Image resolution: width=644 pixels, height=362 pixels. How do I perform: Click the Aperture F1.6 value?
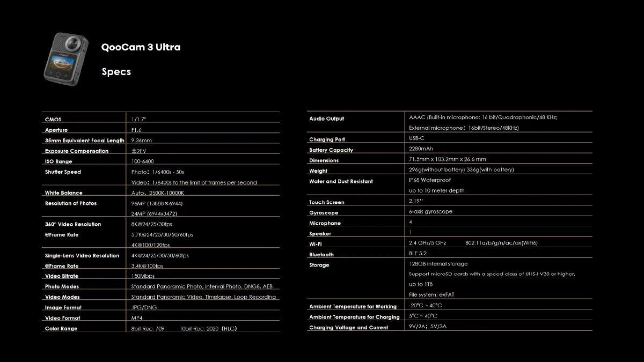pyautogui.click(x=136, y=130)
